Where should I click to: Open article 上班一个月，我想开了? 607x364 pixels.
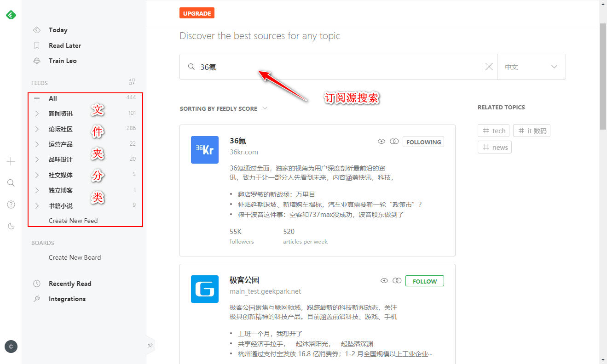pyautogui.click(x=270, y=334)
